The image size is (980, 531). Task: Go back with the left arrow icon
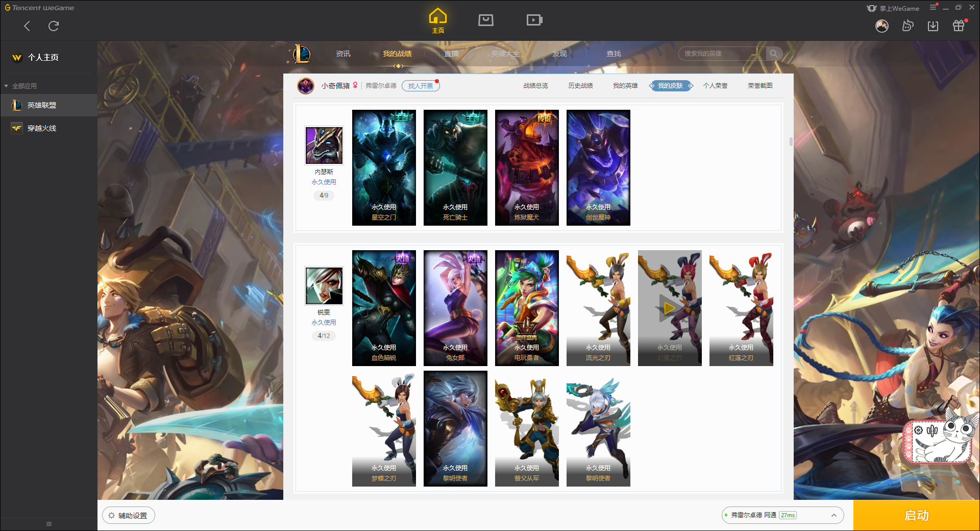pyautogui.click(x=27, y=26)
